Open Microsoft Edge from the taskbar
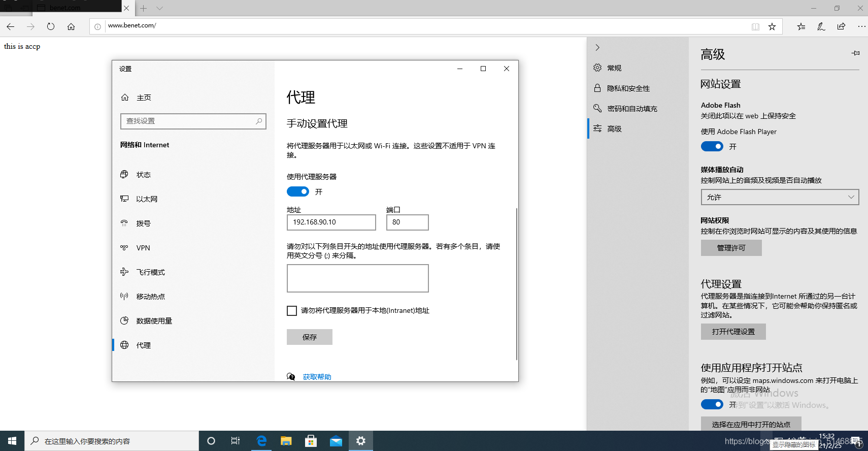Viewport: 868px width, 451px height. (261, 441)
